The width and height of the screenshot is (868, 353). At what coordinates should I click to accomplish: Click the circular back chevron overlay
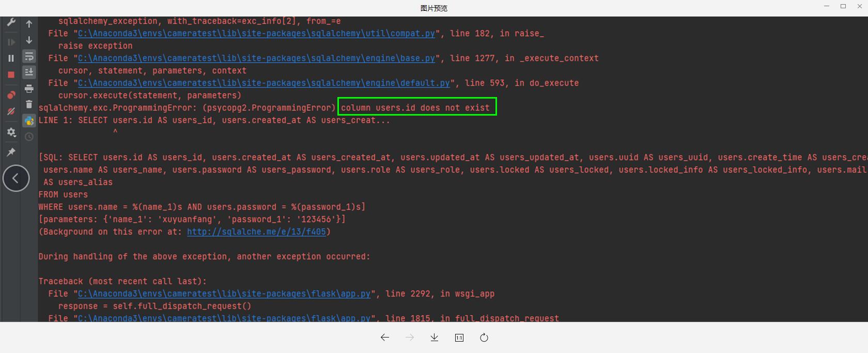(x=16, y=178)
